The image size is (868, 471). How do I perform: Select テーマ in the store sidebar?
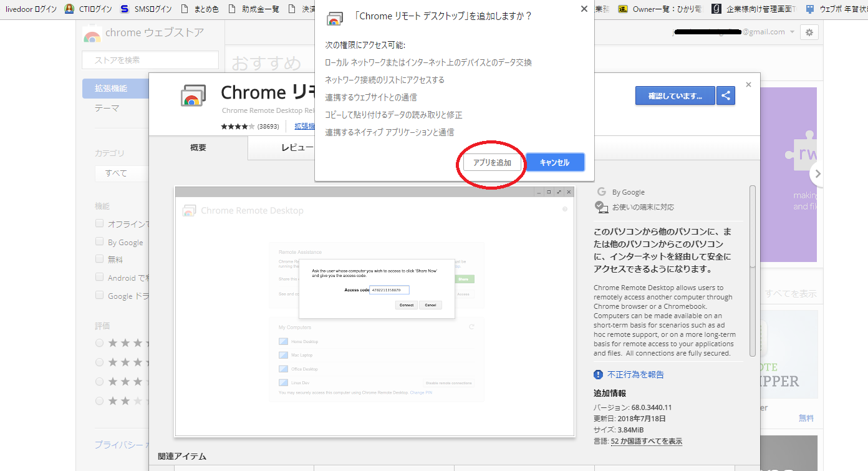pyautogui.click(x=107, y=108)
